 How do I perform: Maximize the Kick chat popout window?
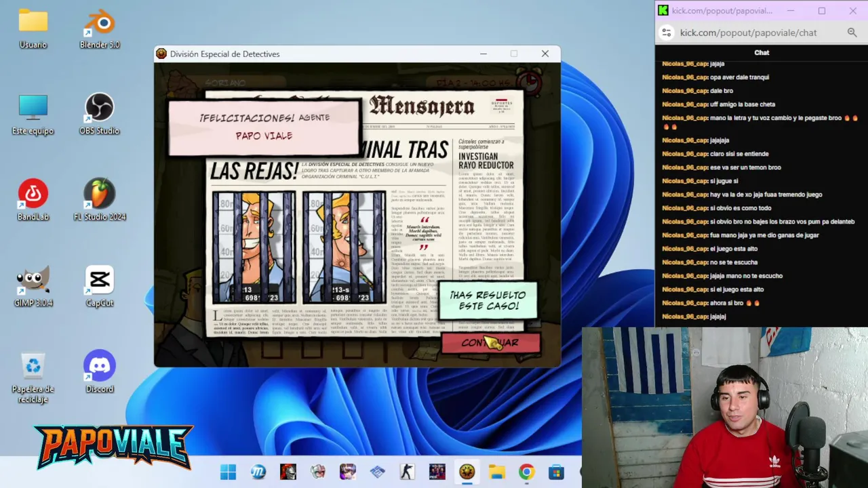[821, 11]
